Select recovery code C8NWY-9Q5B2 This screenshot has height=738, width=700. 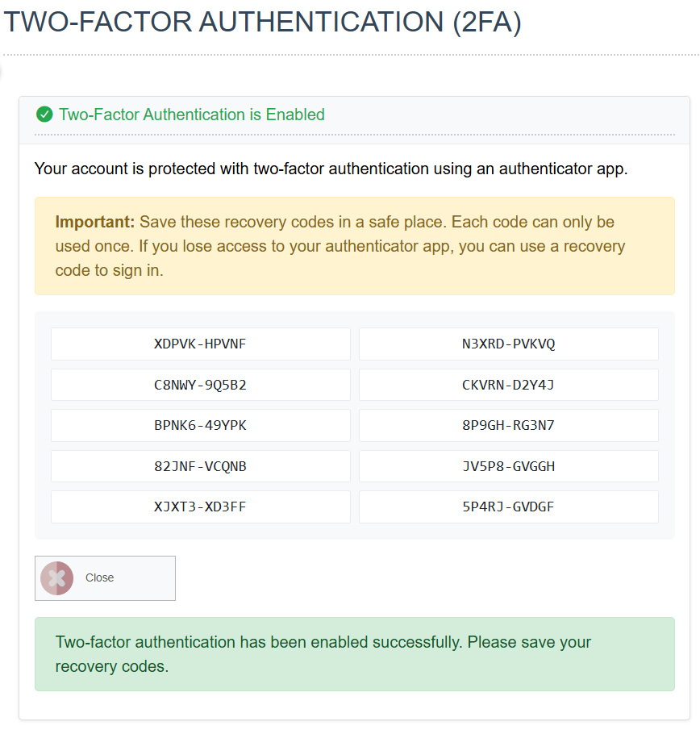pos(201,385)
